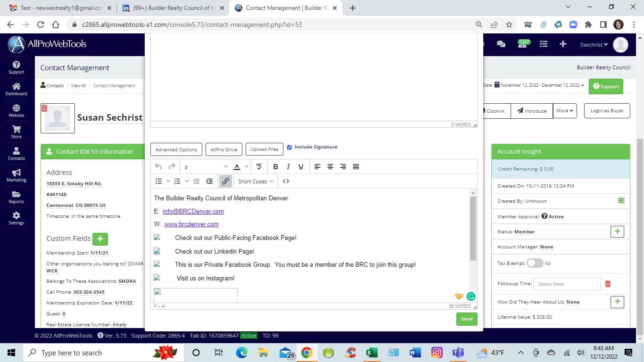Click the Introduce button
This screenshot has width=644, height=362.
[x=532, y=111]
